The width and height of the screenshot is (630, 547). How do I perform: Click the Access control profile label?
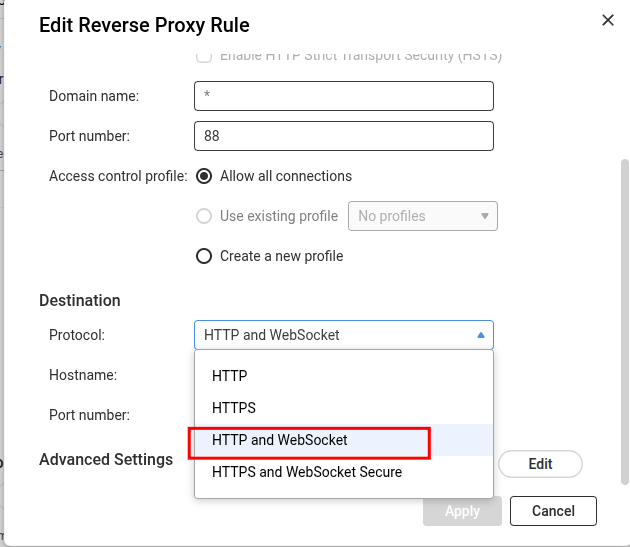(118, 176)
